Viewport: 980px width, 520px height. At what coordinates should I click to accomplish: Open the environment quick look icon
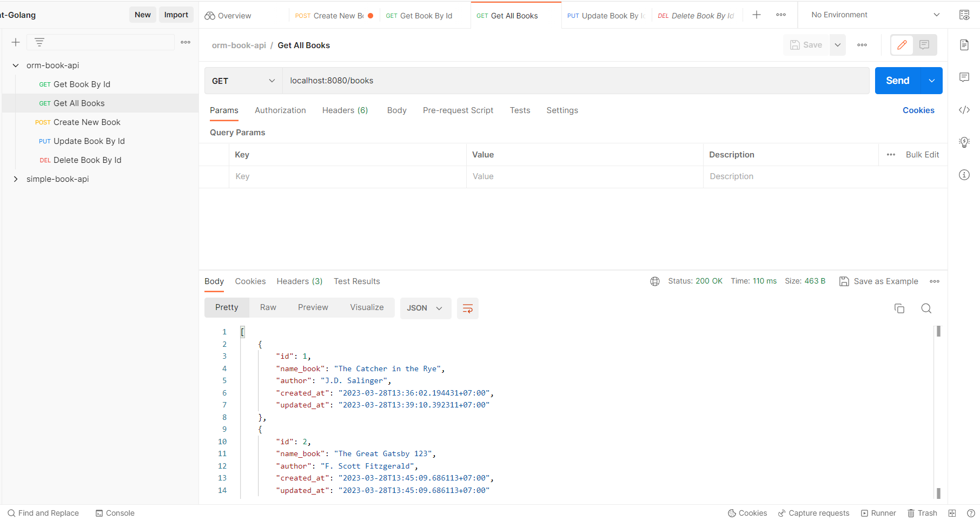964,15
